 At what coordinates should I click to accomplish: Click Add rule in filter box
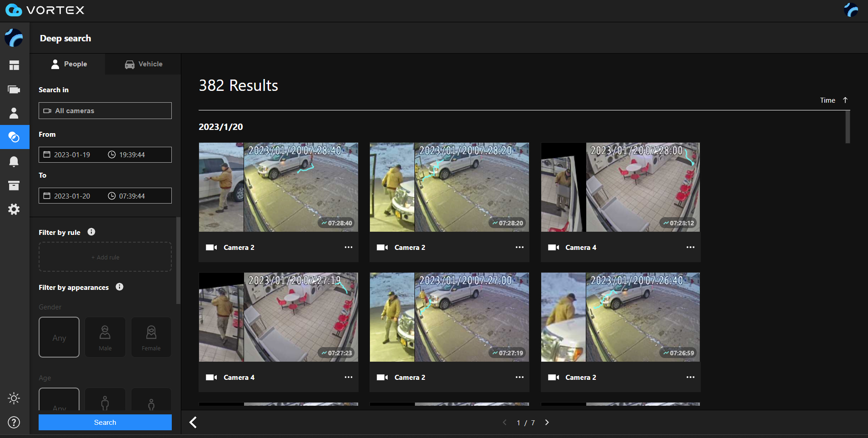coord(105,257)
